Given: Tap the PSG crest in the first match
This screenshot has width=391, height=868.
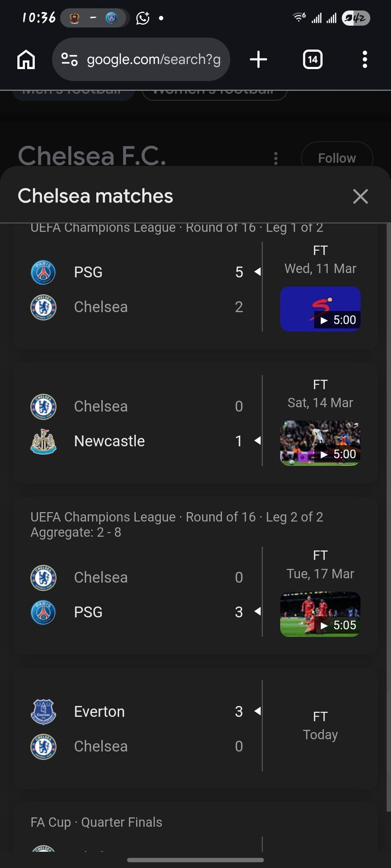Looking at the screenshot, I should click(x=43, y=272).
